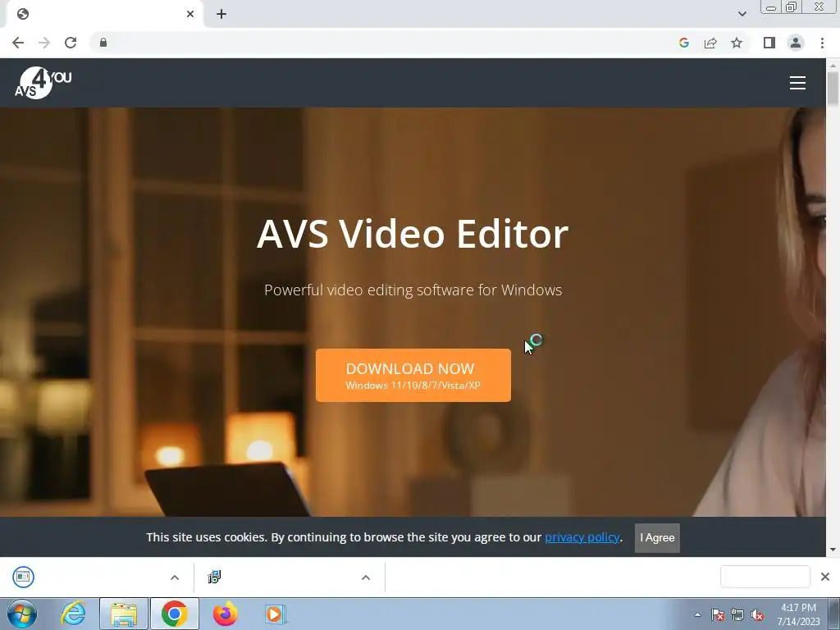Open Chrome profile avatar
Viewport: 840px width, 630px height.
click(x=796, y=43)
